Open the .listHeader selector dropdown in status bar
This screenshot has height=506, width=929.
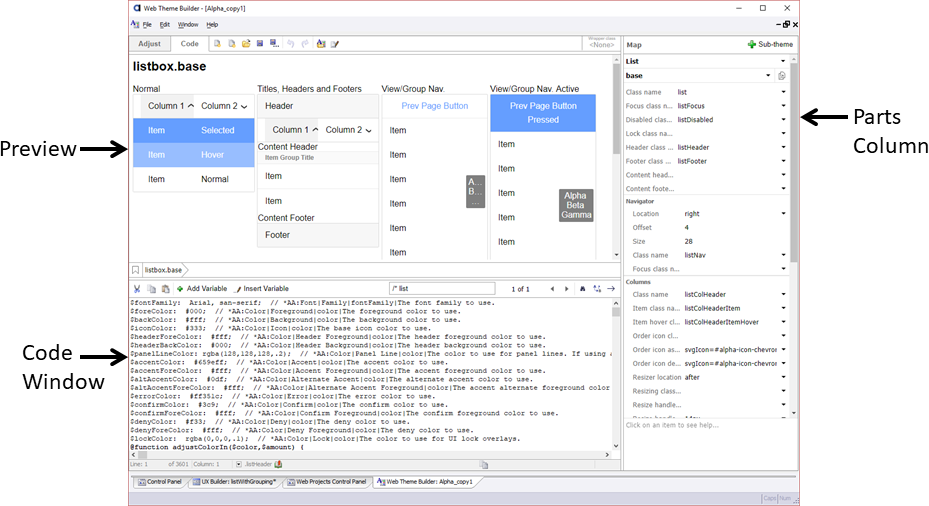click(239, 465)
